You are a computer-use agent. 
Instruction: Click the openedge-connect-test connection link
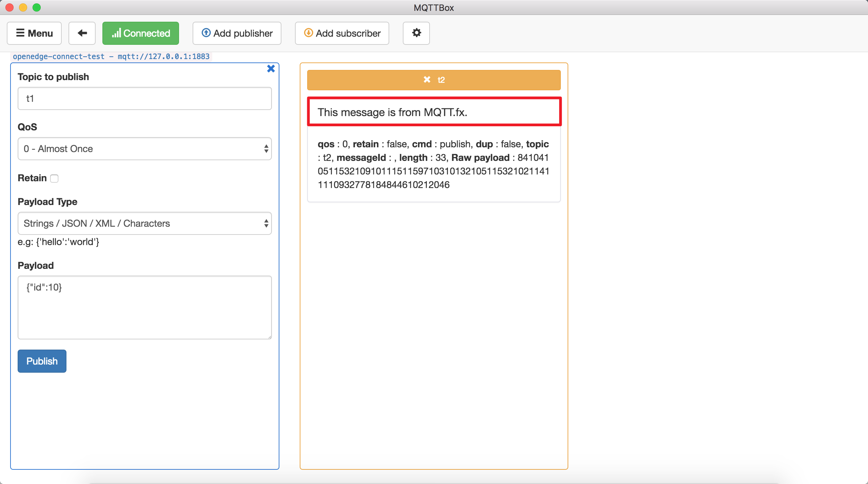click(x=111, y=56)
